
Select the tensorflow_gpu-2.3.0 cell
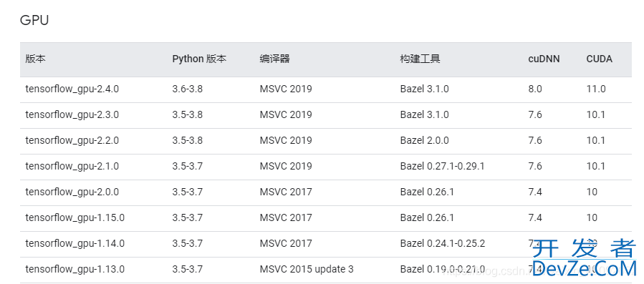[x=72, y=115]
